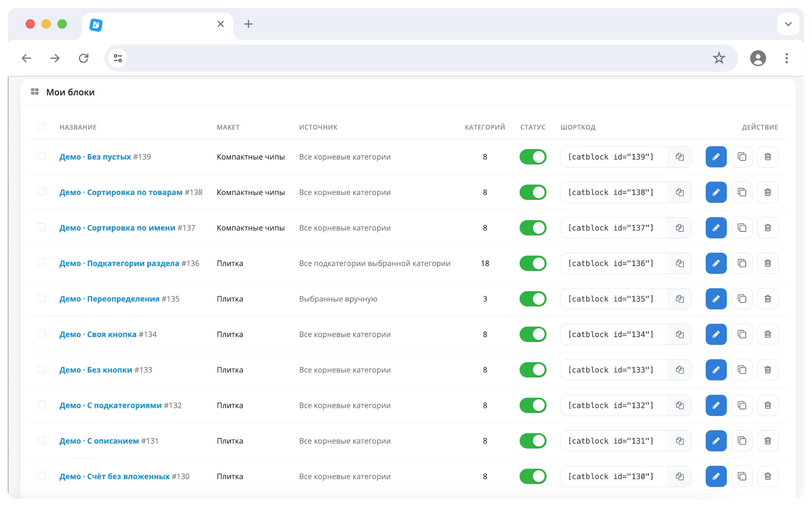This screenshot has width=812, height=507.
Task: Open the site information icon in the address bar
Action: coord(118,58)
